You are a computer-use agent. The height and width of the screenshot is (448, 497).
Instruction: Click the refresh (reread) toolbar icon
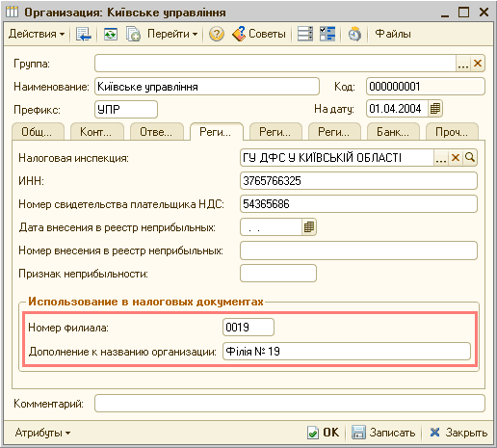[111, 34]
